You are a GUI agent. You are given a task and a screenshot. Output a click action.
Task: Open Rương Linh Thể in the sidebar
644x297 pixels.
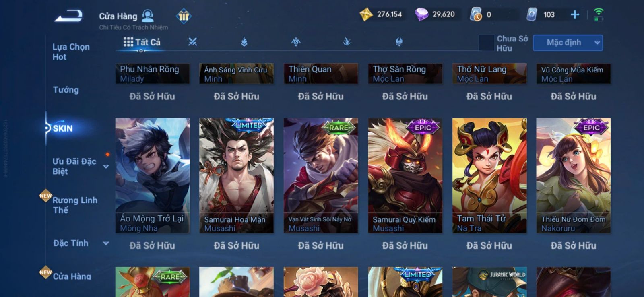point(75,205)
